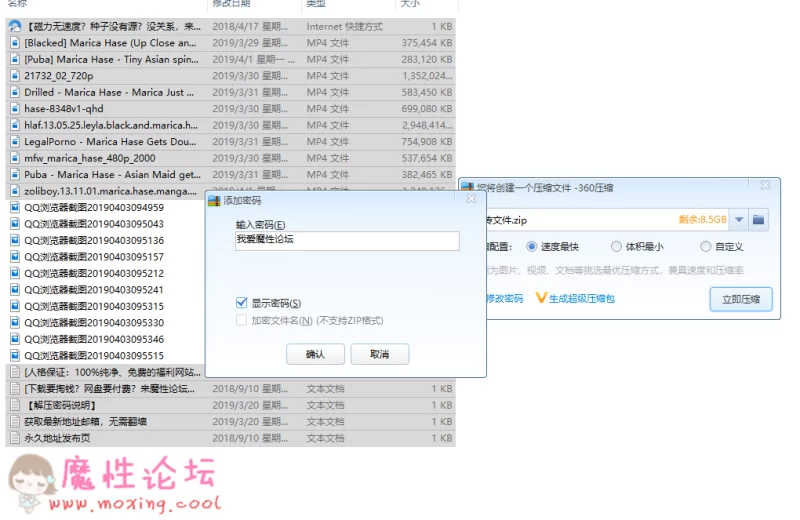Click the icon of Drilled - Marica Hase file
This screenshot has width=800, height=520.
point(15,92)
